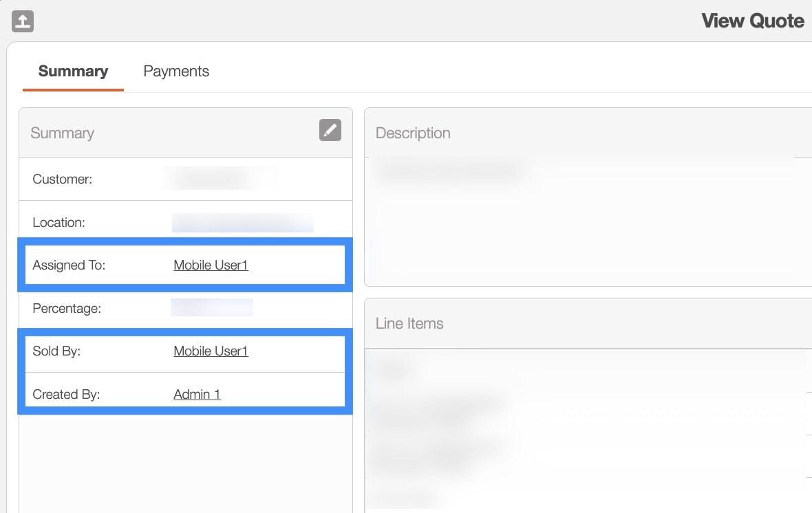Click the Description panel header

pyautogui.click(x=413, y=133)
